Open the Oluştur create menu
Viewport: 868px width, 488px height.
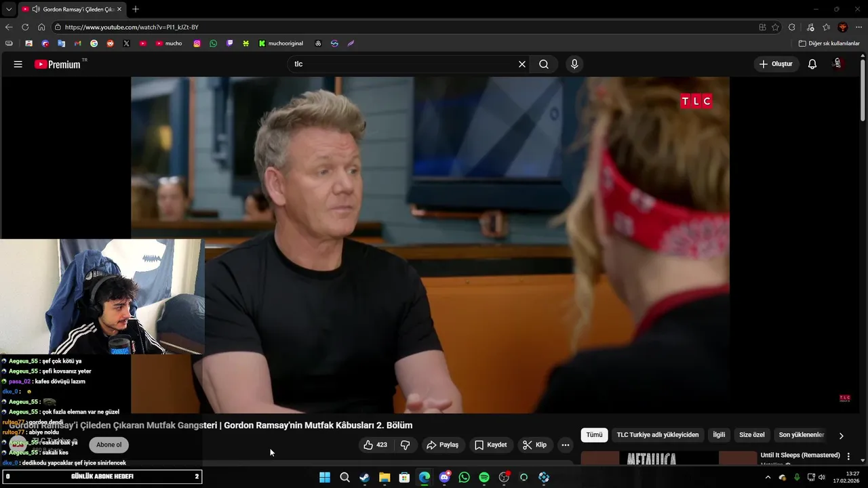pos(776,64)
